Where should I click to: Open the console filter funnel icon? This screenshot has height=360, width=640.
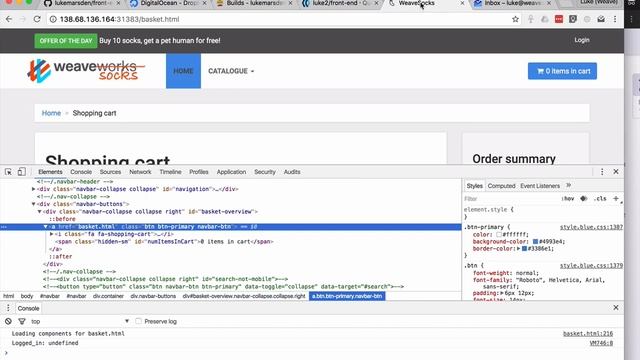22,321
